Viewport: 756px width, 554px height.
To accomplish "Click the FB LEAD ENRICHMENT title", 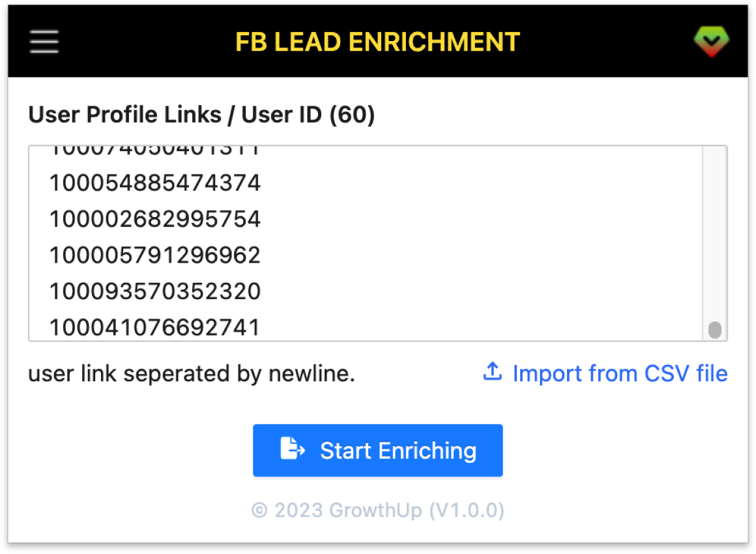I will [x=378, y=42].
